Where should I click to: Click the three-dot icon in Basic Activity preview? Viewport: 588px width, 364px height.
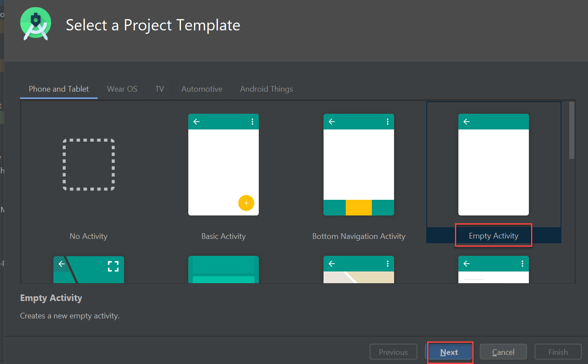(x=252, y=122)
